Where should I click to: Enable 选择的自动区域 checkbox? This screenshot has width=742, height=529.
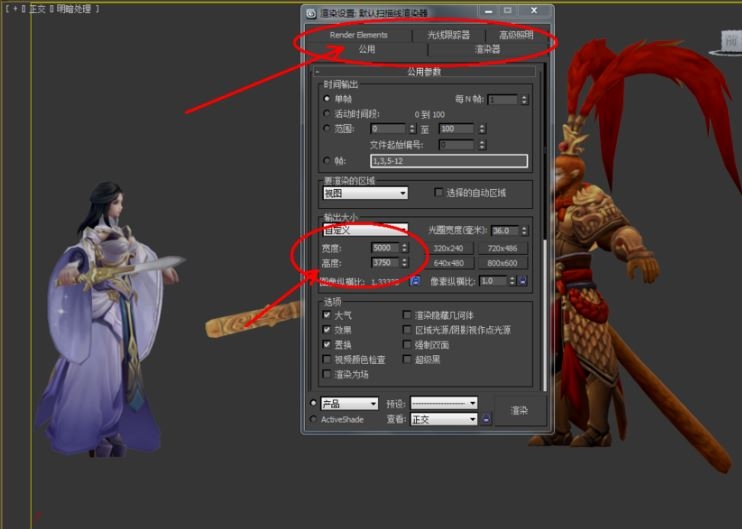point(439,192)
